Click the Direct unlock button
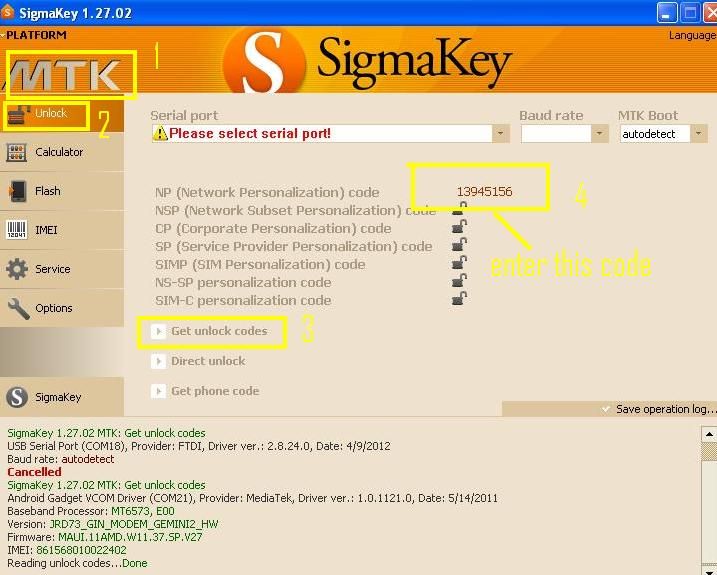 tap(198, 361)
